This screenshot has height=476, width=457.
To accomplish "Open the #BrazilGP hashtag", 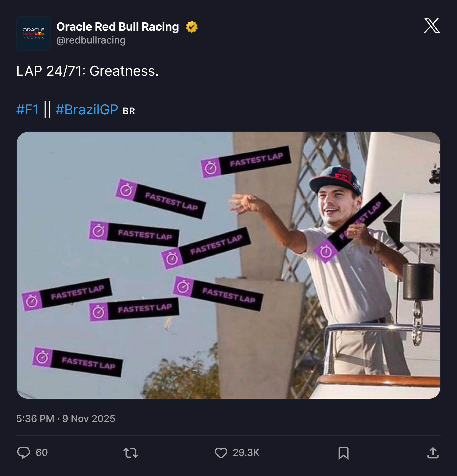I will coord(87,110).
